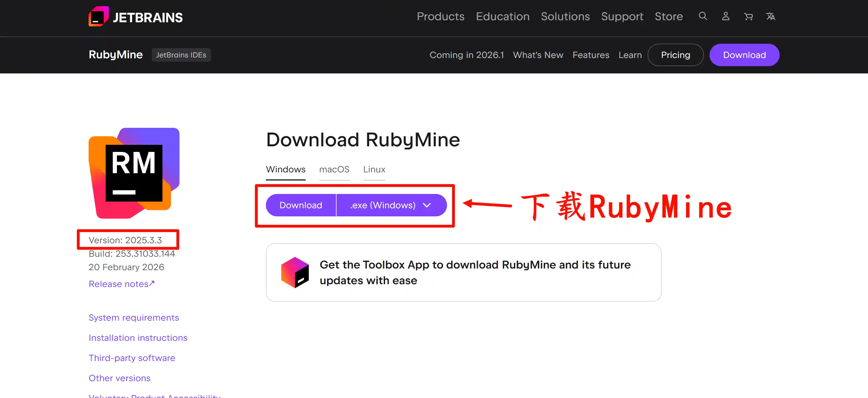868x398 pixels.
Task: View System requirements
Action: (x=134, y=318)
